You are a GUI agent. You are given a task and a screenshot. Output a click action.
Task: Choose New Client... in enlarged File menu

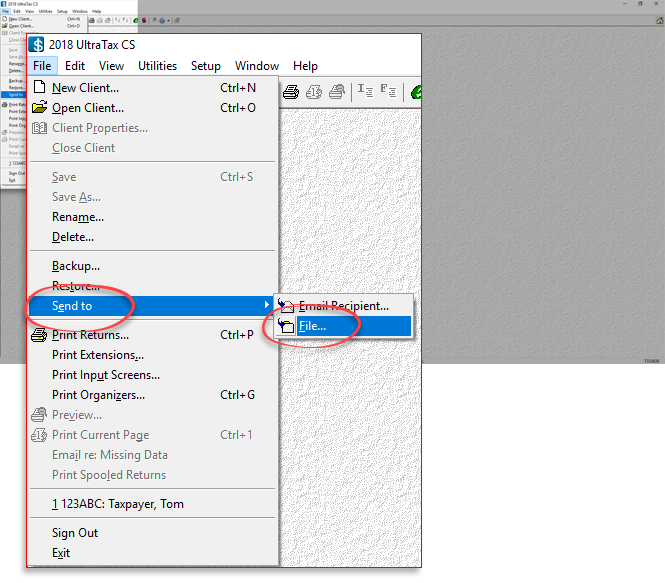pos(153,88)
